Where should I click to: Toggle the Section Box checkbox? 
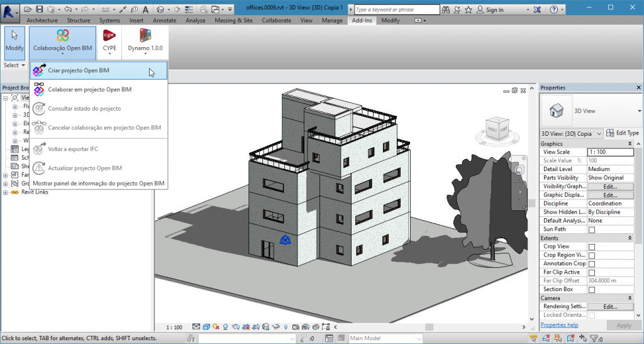pos(591,289)
